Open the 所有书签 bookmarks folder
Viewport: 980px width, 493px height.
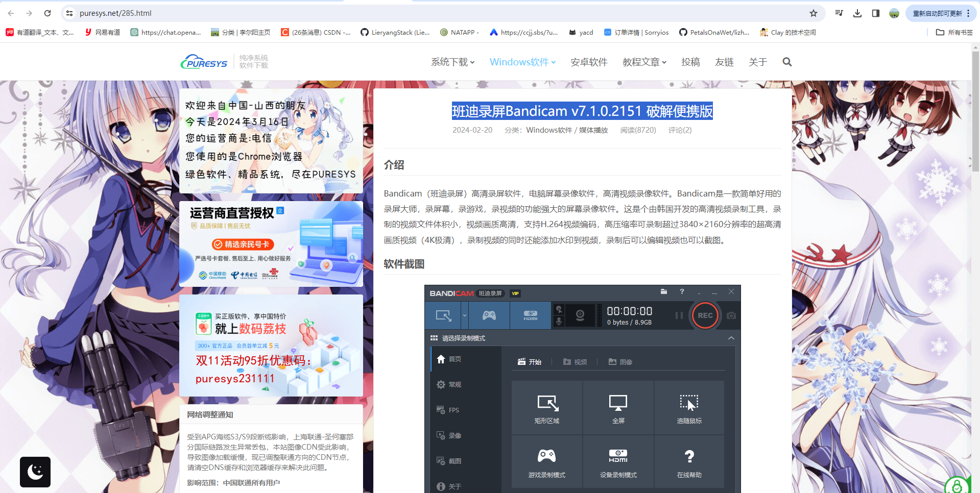(954, 32)
